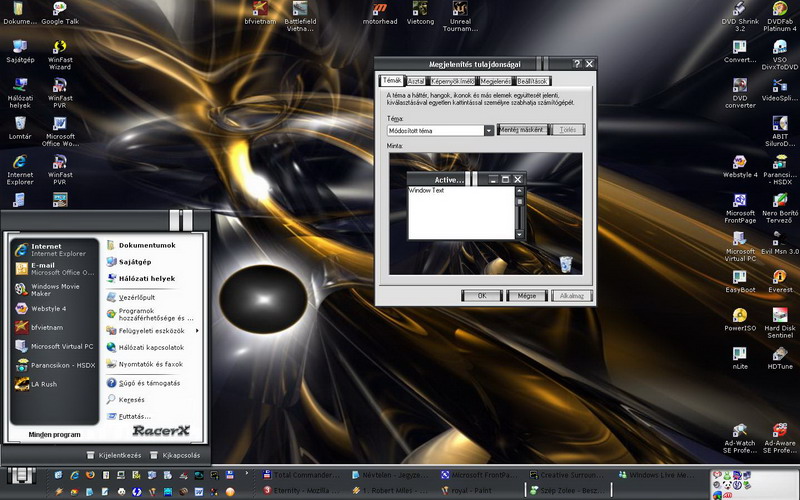Launch HDTune desktop icon
The image size is (800, 500).
coord(780,358)
